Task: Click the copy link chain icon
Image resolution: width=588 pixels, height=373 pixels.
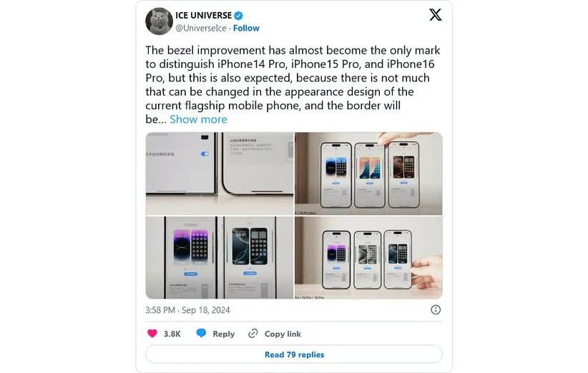Action: pyautogui.click(x=253, y=333)
